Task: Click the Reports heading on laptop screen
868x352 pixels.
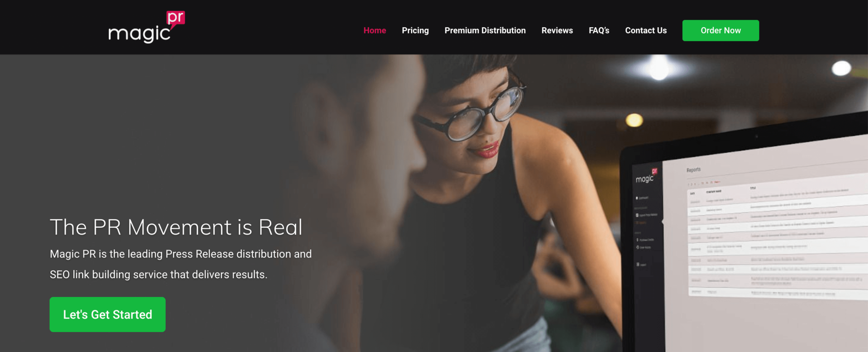Action: [x=693, y=170]
